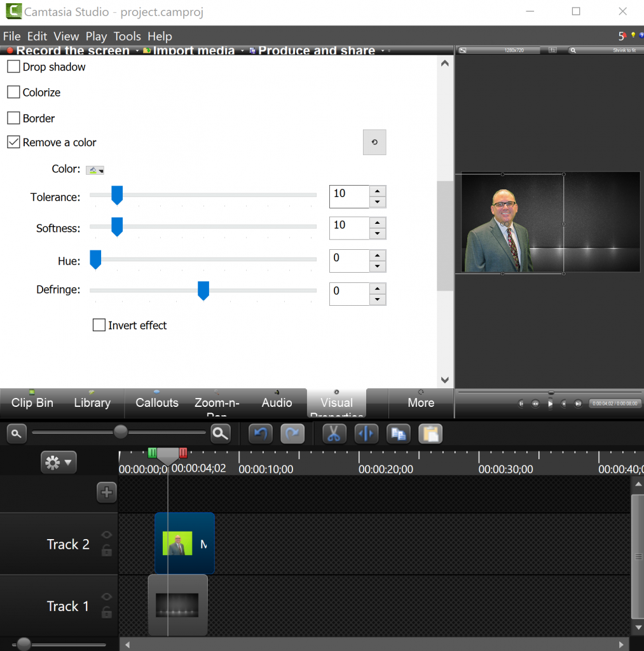
Task: Expand Record the screen dropdown arrow
Action: click(137, 51)
